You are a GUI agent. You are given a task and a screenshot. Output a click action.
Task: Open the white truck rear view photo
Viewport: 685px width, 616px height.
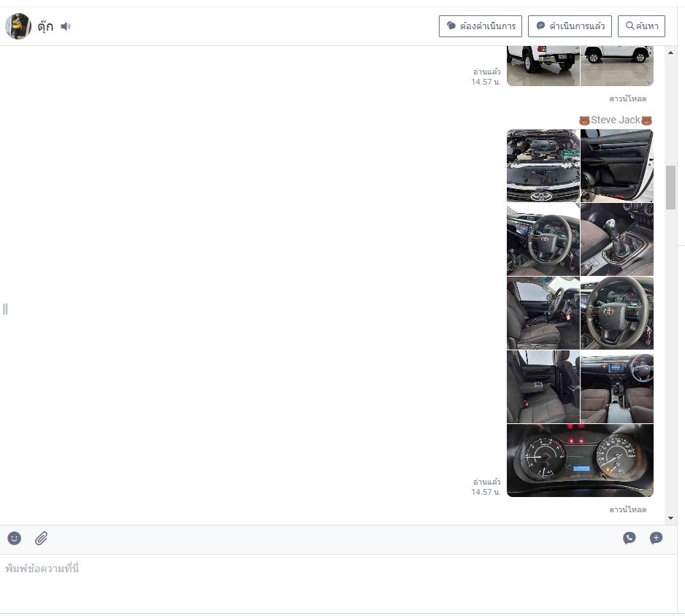pyautogui.click(x=543, y=66)
